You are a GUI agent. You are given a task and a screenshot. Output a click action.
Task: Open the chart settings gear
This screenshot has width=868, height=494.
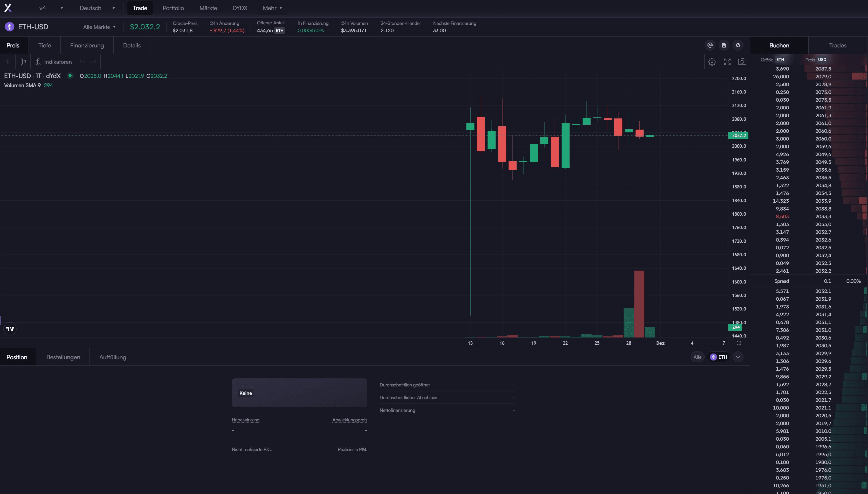click(712, 61)
